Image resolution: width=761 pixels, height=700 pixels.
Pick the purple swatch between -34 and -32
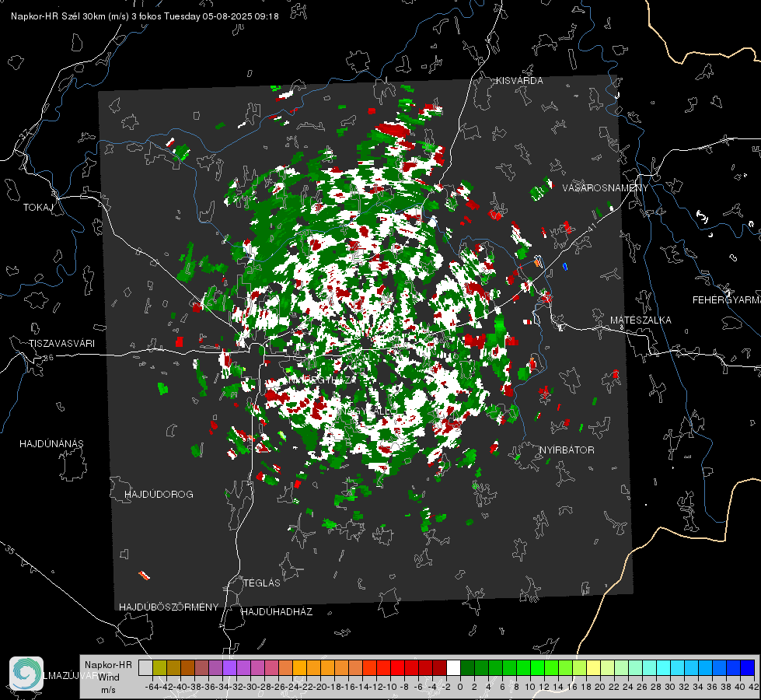229,667
